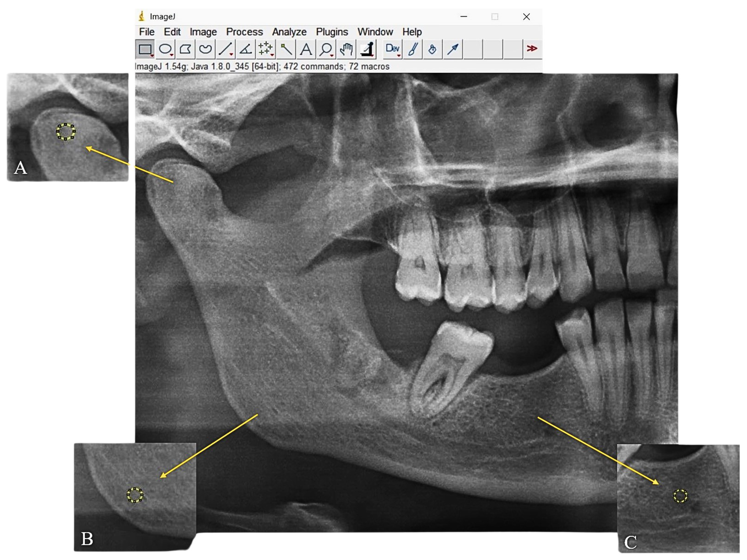The image size is (747, 560).
Task: Select the Hand scrolling tool
Action: [346, 49]
